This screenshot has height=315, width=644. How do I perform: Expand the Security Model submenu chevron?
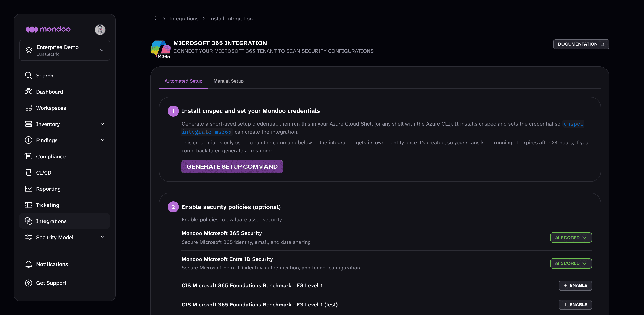tap(102, 237)
